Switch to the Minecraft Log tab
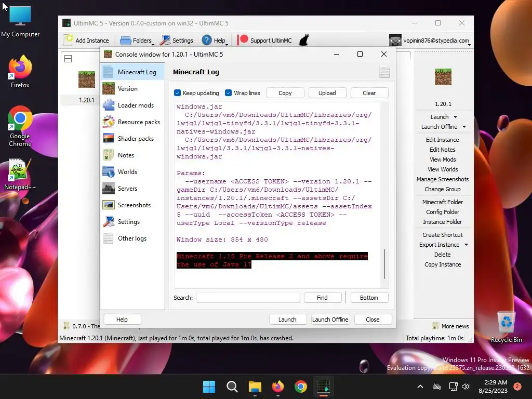The width and height of the screenshot is (532, 399). [132, 72]
